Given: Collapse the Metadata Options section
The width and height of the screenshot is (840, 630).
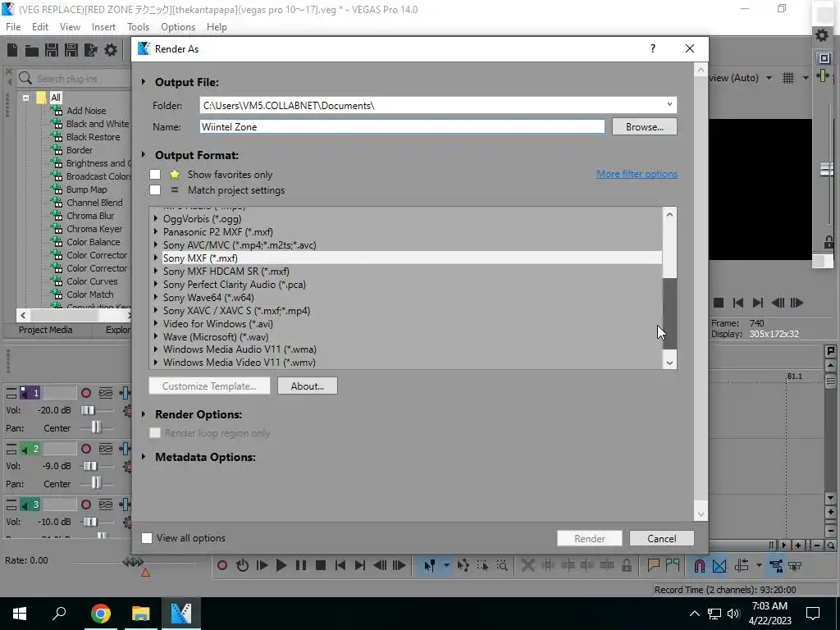Looking at the screenshot, I should 144,457.
